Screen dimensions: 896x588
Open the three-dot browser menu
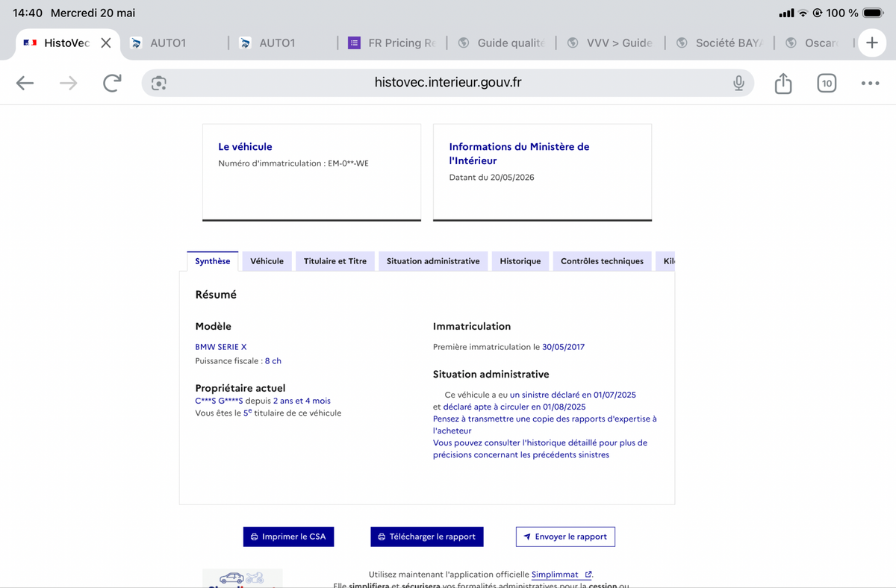coord(870,83)
